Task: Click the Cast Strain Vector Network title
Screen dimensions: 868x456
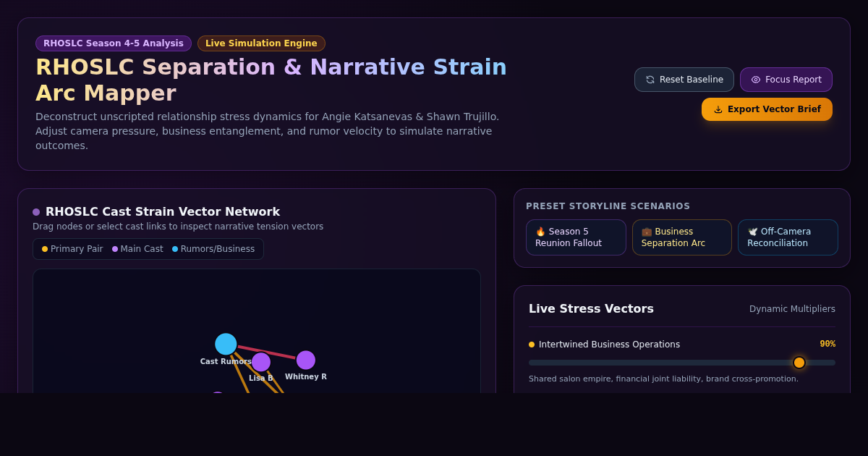Action: click(x=163, y=211)
